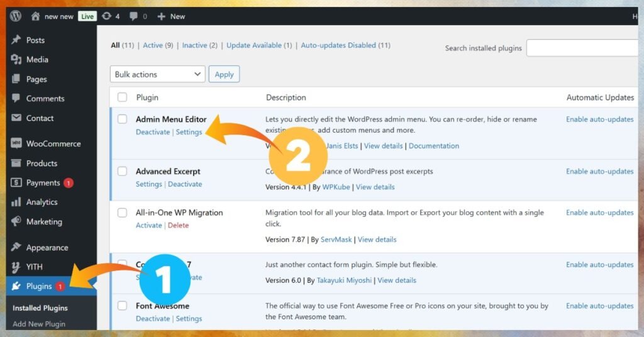This screenshot has width=644, height=337.
Task: Enable auto-updates for Advanced Excerpt
Action: [599, 171]
